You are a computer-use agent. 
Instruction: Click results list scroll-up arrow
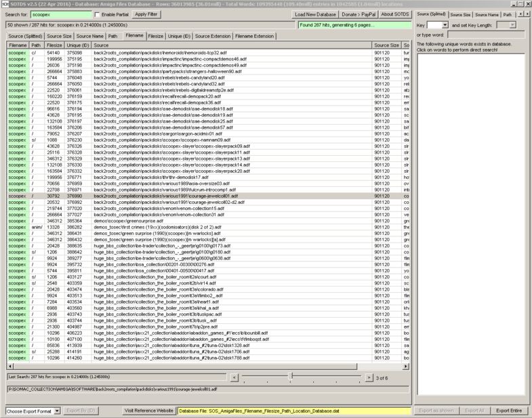(x=407, y=45)
